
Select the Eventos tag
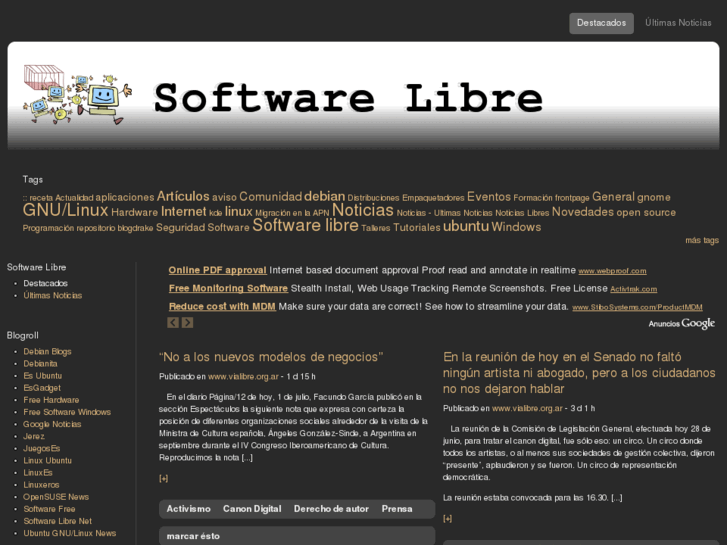click(x=489, y=197)
